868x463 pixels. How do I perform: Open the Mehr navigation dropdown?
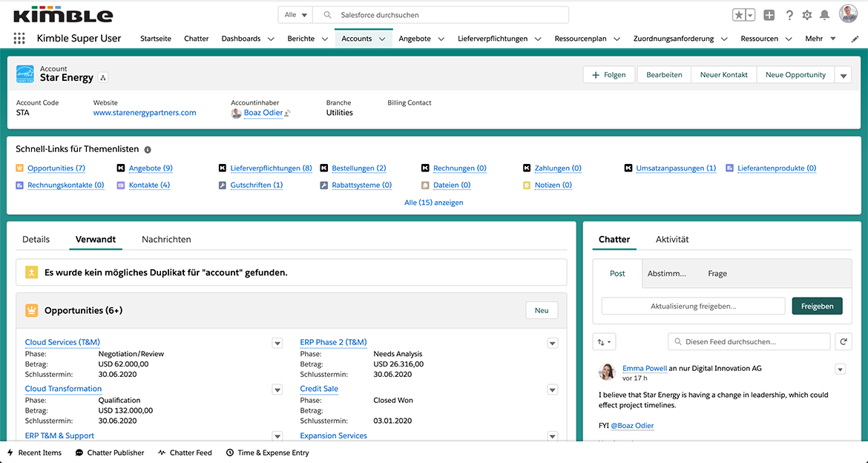[821, 39]
